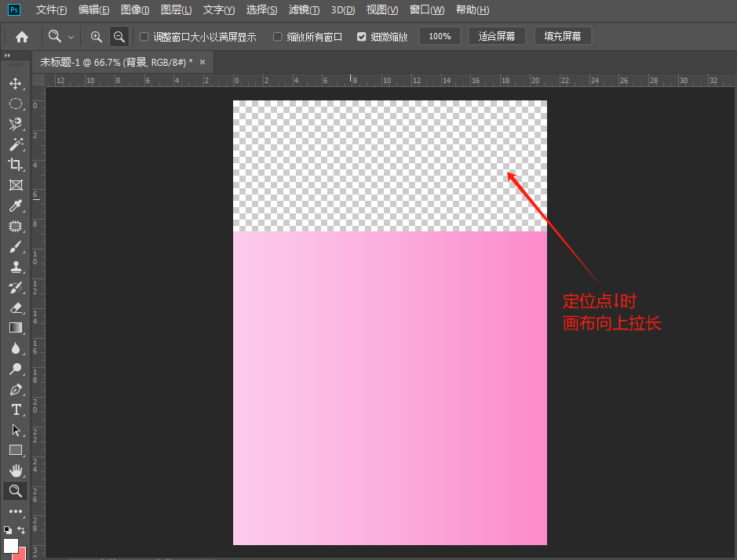
Task: Select the Patch healing tool
Action: tap(16, 227)
